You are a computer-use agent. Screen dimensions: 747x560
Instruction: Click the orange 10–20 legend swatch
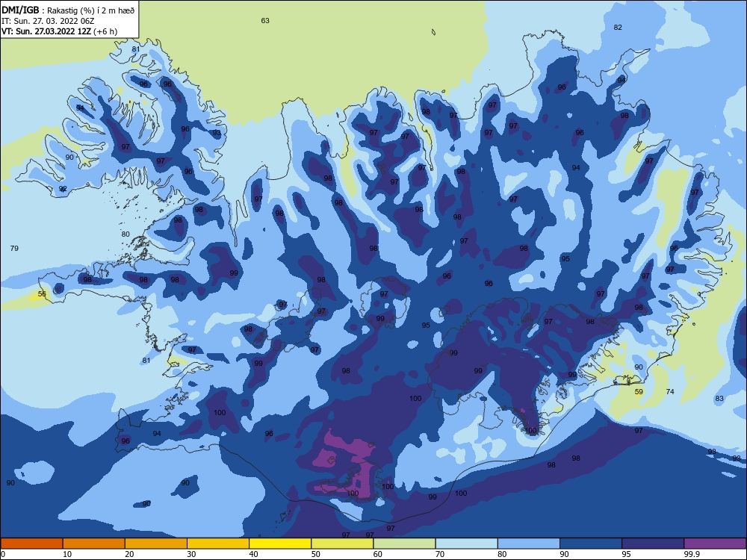[94, 544]
